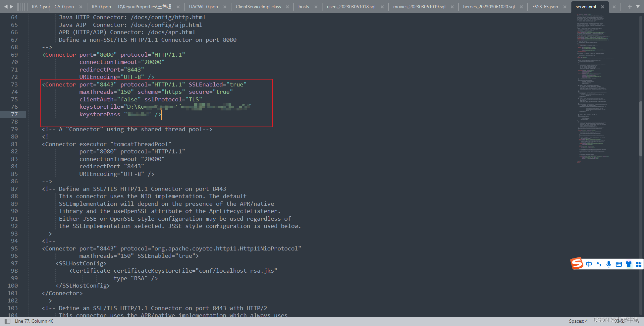Viewport: 644px width, 326px height.
Task: Open the users_202303061018.sql tab
Action: click(x=351, y=7)
